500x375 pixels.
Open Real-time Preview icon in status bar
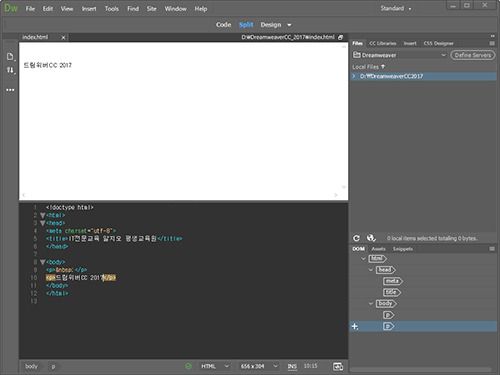tap(338, 367)
